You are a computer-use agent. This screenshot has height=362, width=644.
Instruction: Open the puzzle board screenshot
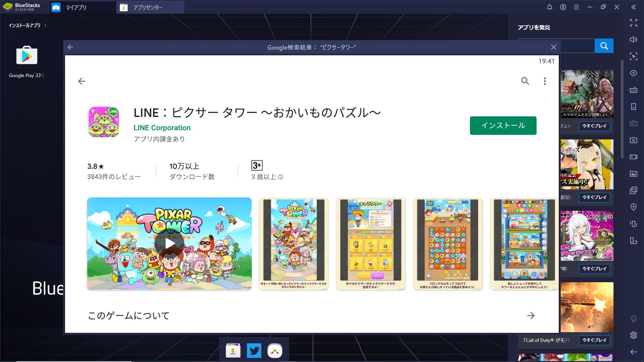[447, 244]
